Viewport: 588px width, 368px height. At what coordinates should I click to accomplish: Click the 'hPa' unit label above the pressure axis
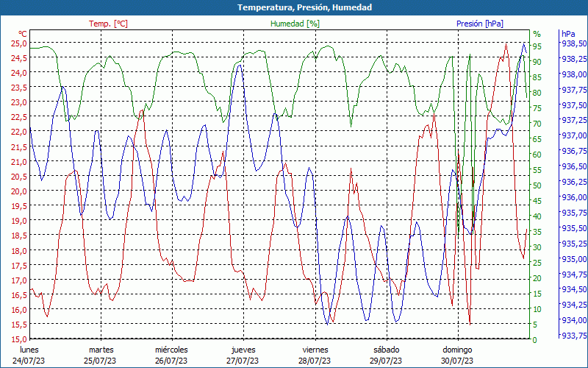pyautogui.click(x=568, y=34)
